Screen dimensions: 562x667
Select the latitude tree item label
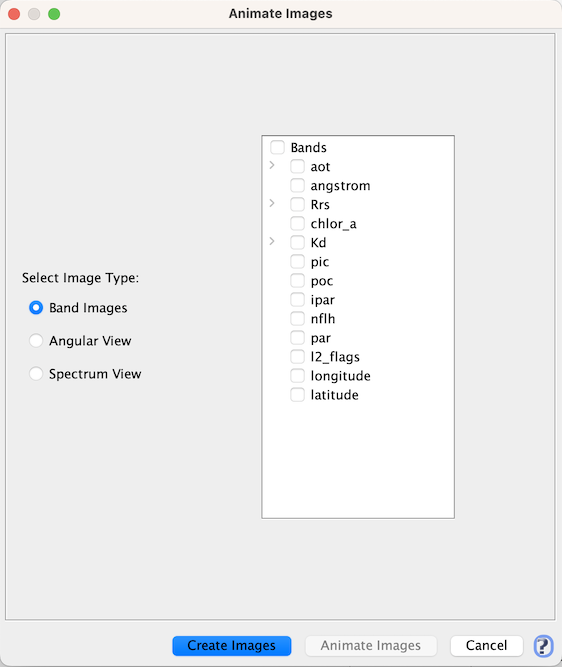coord(334,395)
